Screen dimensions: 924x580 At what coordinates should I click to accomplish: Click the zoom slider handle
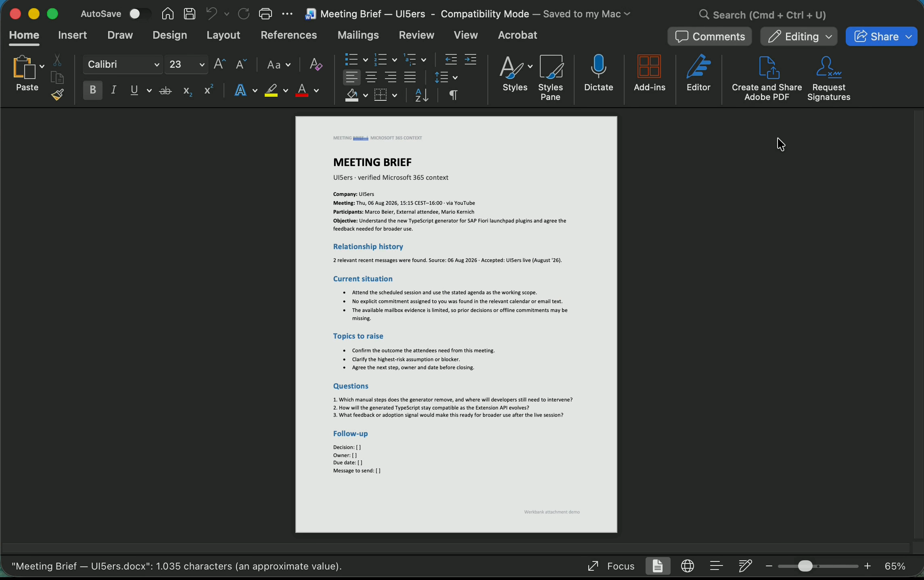tap(805, 566)
